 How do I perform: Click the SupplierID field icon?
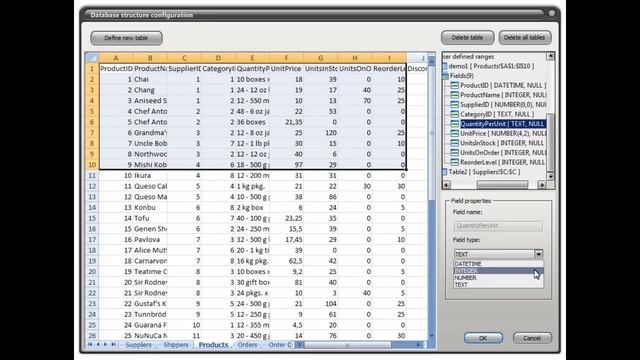click(454, 104)
